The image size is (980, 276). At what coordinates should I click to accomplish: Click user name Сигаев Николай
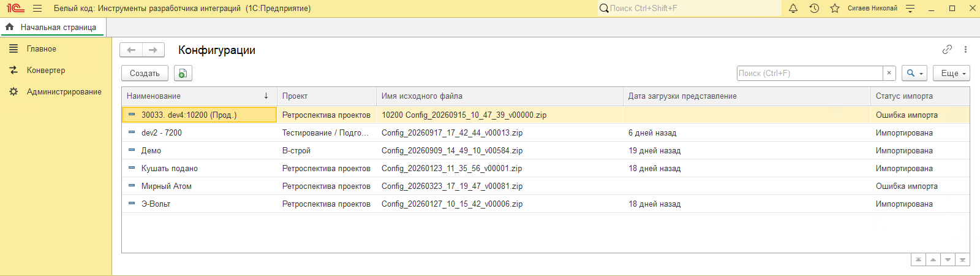pyautogui.click(x=872, y=9)
